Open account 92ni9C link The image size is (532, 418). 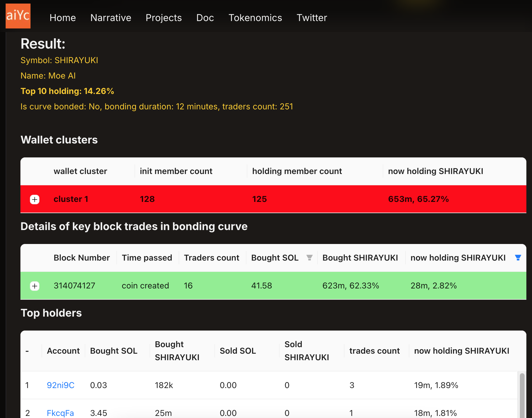(x=60, y=385)
